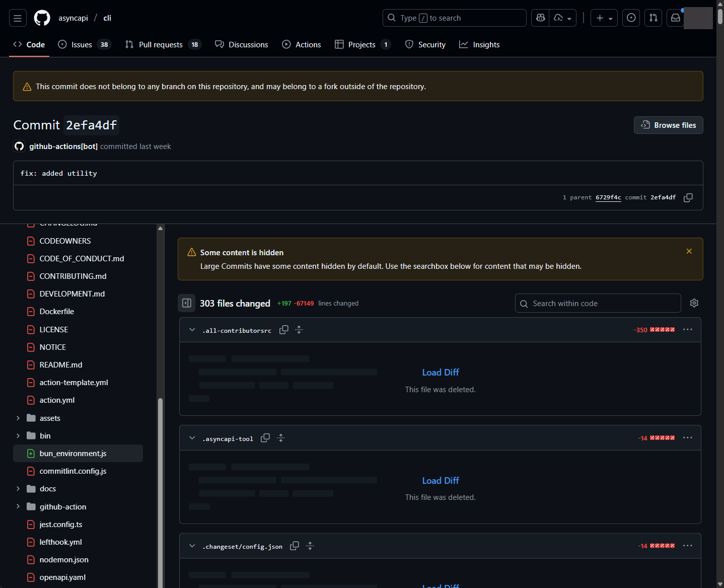Load diff for .all-contributorsrc
The image size is (724, 588).
pyautogui.click(x=441, y=373)
